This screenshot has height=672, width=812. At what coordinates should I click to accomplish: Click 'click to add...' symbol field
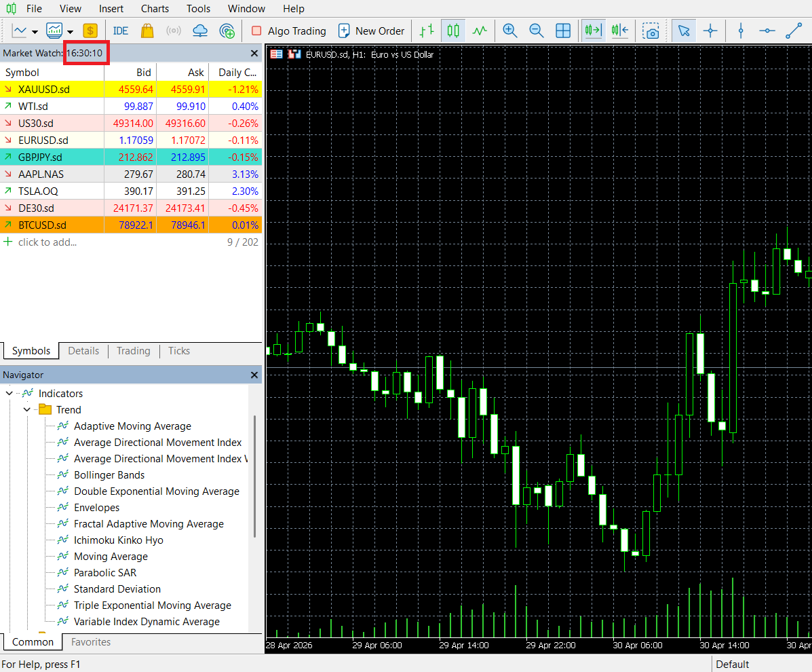click(47, 242)
